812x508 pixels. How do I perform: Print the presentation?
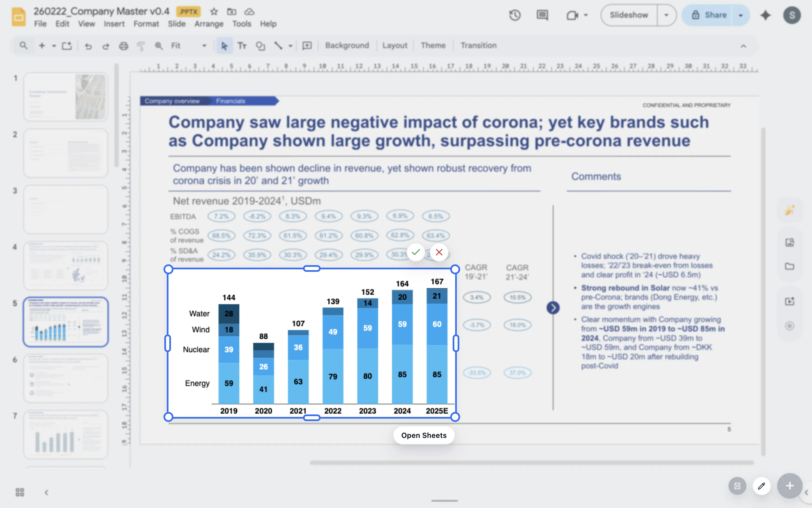(x=123, y=46)
